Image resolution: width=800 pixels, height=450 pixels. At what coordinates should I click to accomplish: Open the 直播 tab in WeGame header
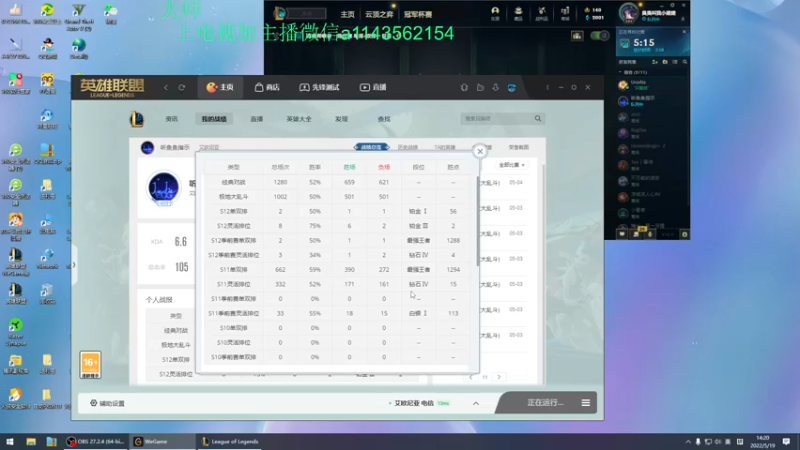tap(373, 87)
